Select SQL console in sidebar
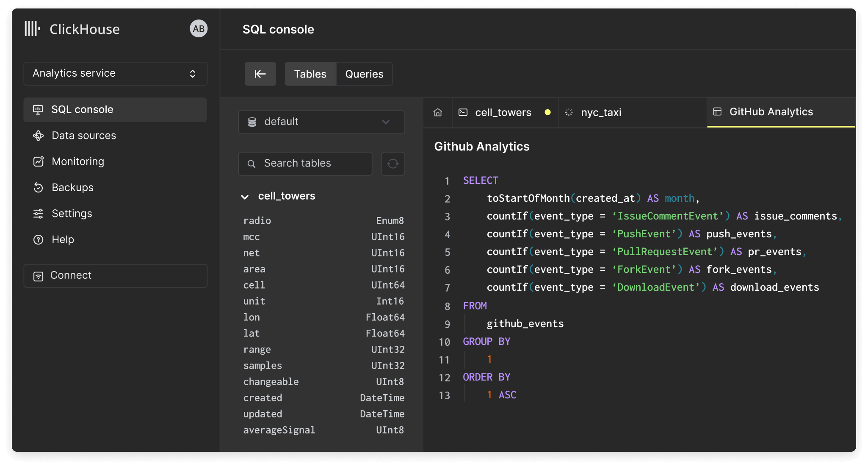Image resolution: width=868 pixels, height=467 pixels. pos(115,110)
